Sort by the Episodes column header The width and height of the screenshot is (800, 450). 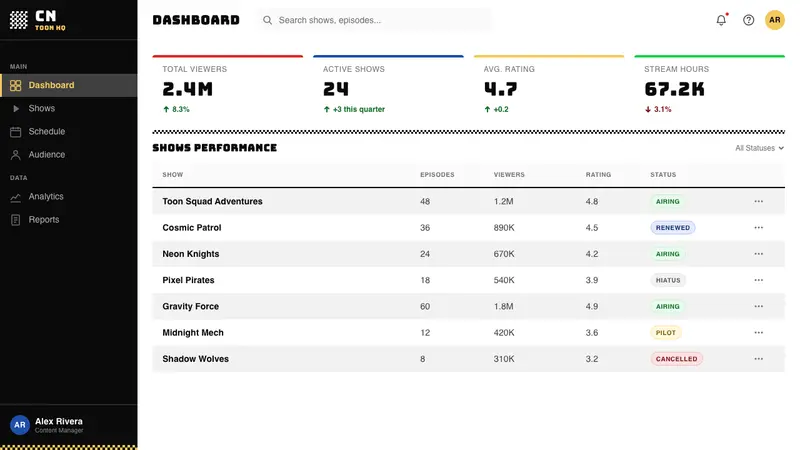point(437,174)
